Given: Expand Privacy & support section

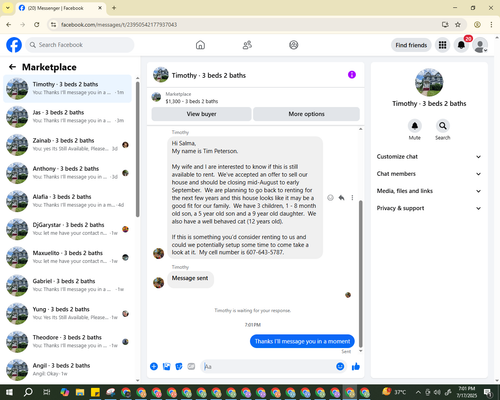Looking at the screenshot, I should coord(429,208).
